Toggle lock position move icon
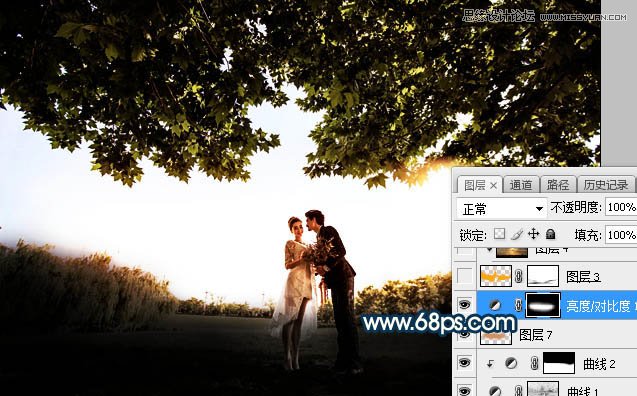637x396 pixels. coord(533,234)
